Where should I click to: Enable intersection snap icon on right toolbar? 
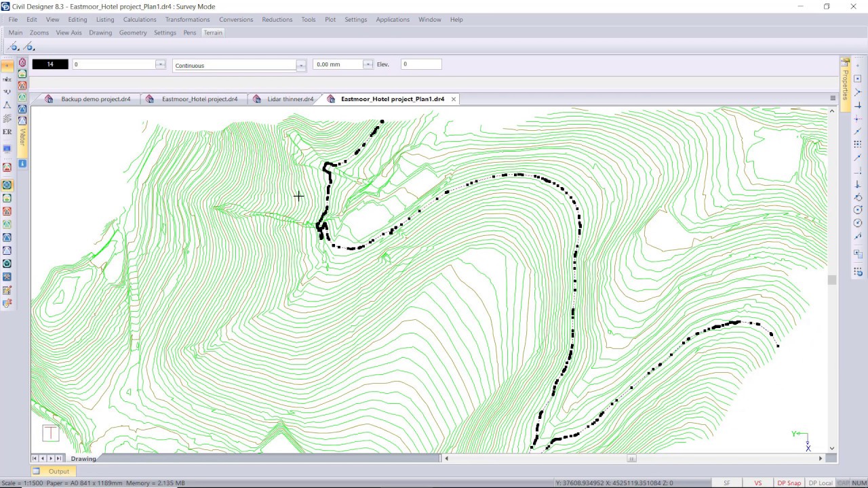(858, 93)
